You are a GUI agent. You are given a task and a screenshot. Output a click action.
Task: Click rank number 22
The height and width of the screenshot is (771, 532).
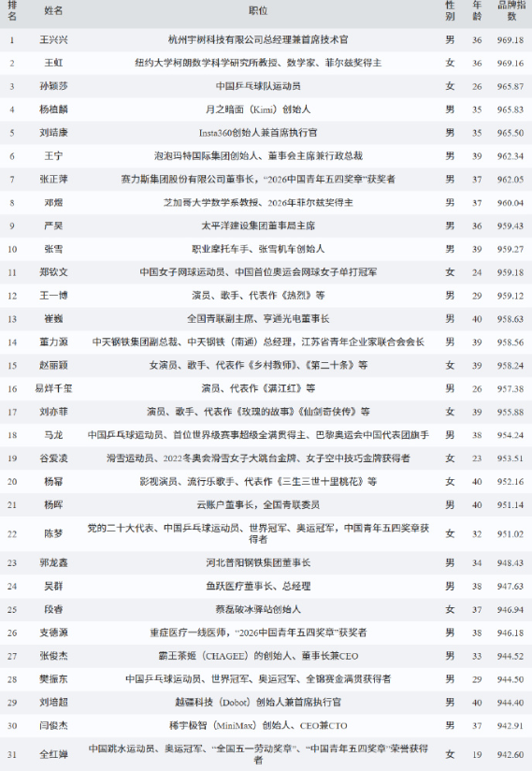(12, 534)
